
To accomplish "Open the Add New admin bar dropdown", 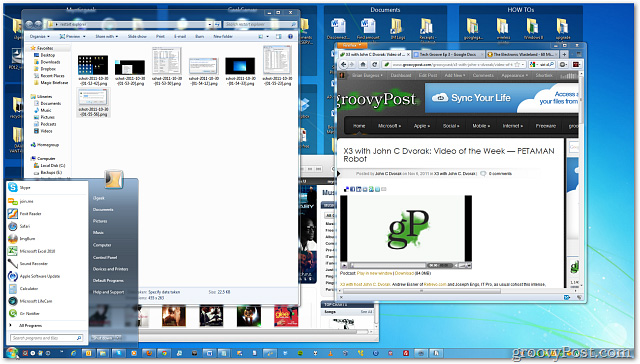I will coord(455,75).
